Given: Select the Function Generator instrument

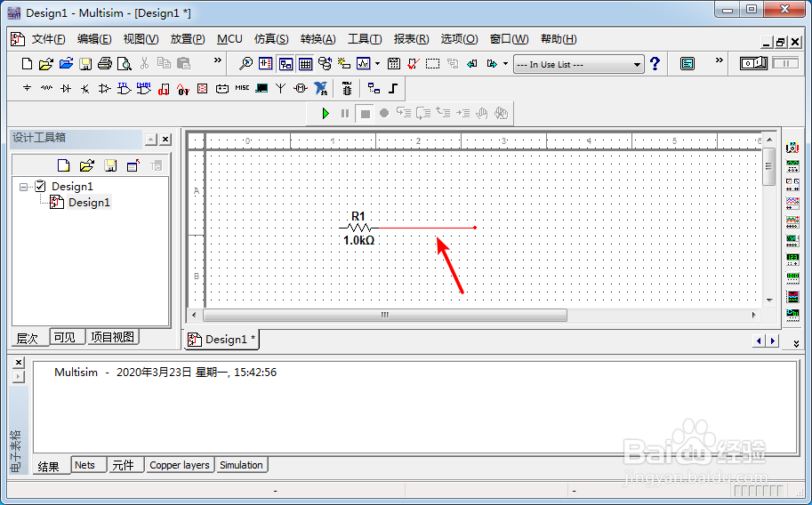Looking at the screenshot, I should tap(792, 165).
